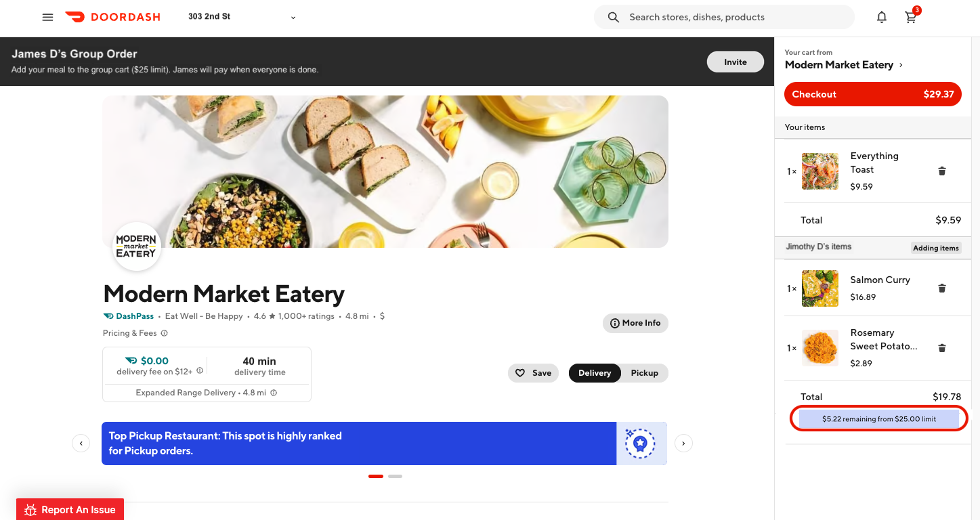
Task: Open the hamburger navigation menu
Action: coord(47,18)
